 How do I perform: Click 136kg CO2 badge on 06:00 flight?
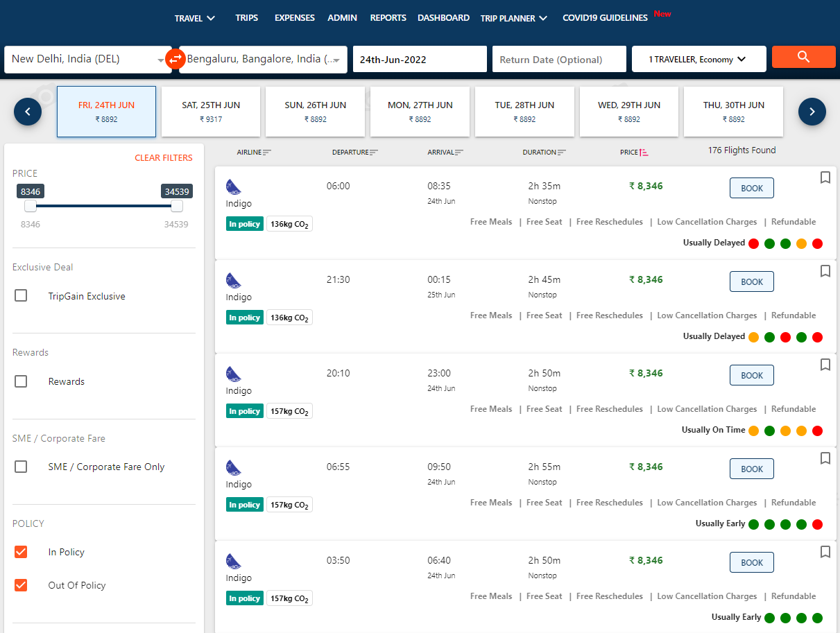289,224
